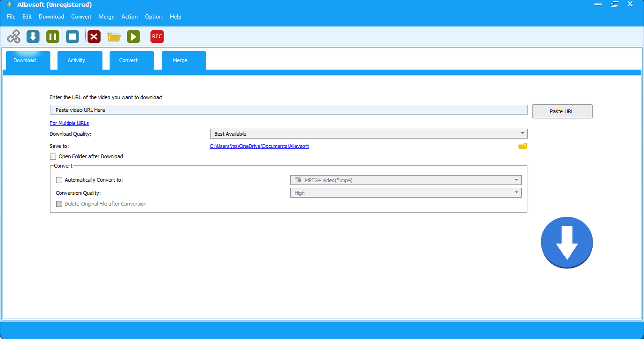Enable Open Folder after Download checkbox
The image size is (644, 339).
click(53, 157)
